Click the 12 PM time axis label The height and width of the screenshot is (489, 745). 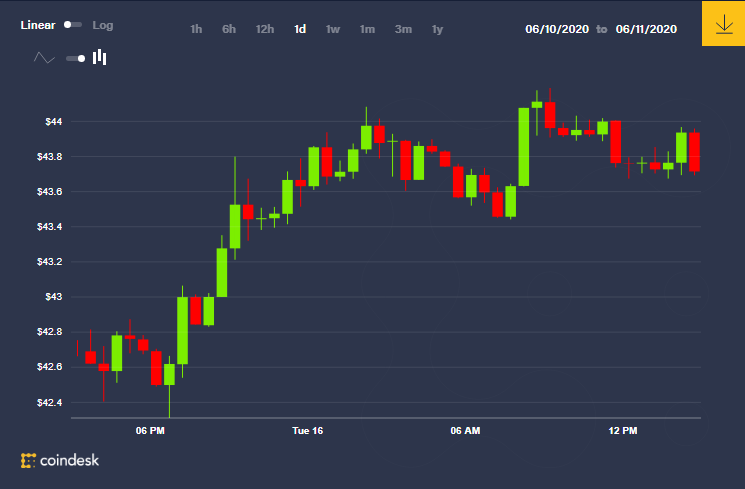623,431
